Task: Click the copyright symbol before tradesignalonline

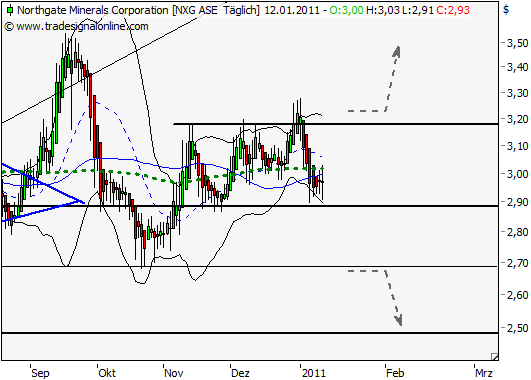Action: pyautogui.click(x=9, y=26)
